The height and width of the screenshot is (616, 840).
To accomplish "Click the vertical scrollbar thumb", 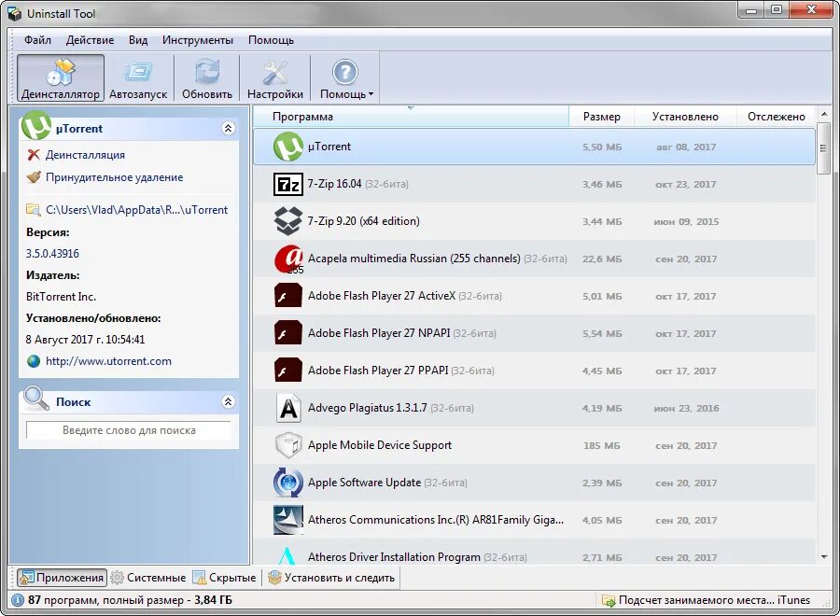I will click(824, 147).
